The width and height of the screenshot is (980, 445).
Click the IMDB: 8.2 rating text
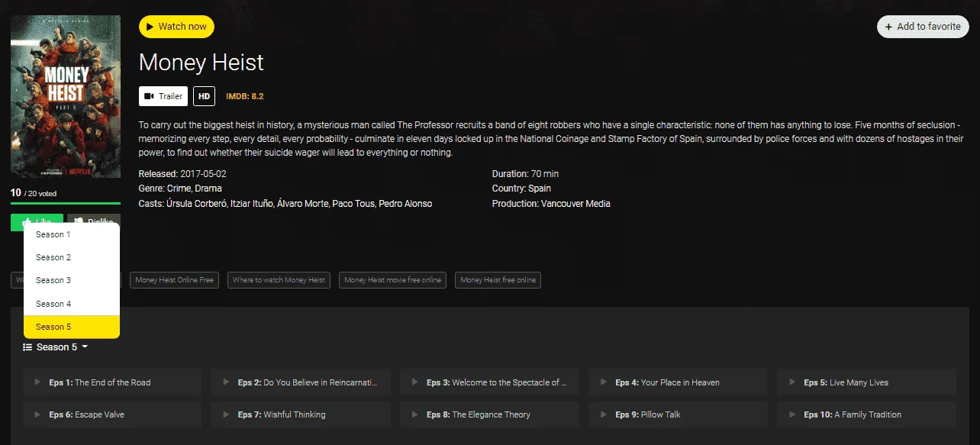244,96
